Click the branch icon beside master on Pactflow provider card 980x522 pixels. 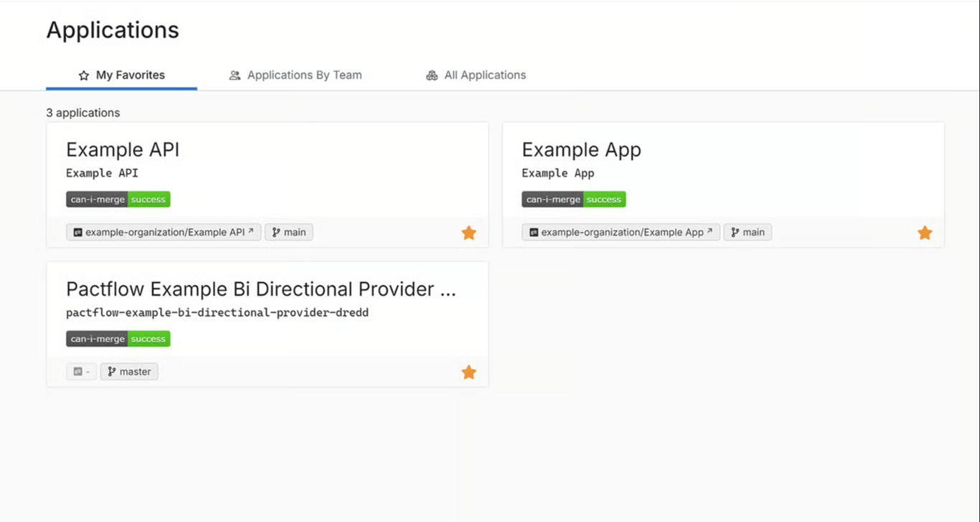[111, 371]
